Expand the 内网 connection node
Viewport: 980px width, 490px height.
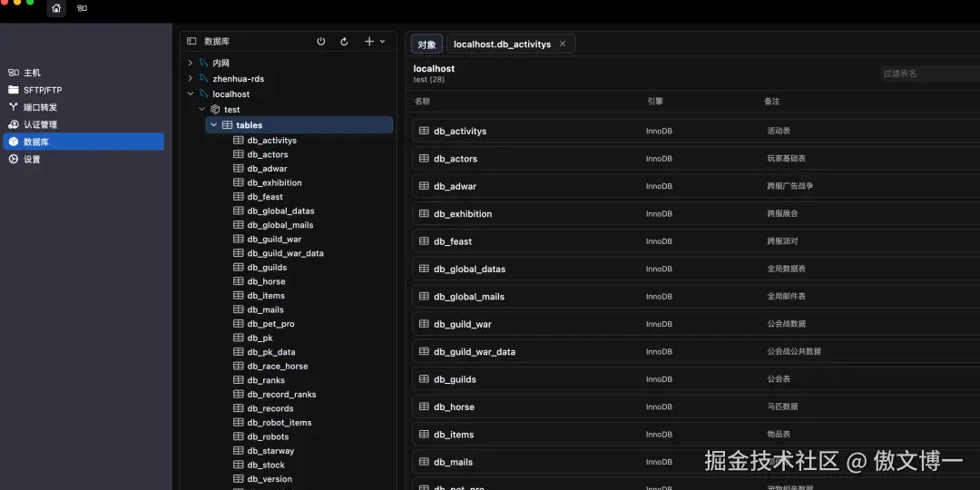point(191,64)
